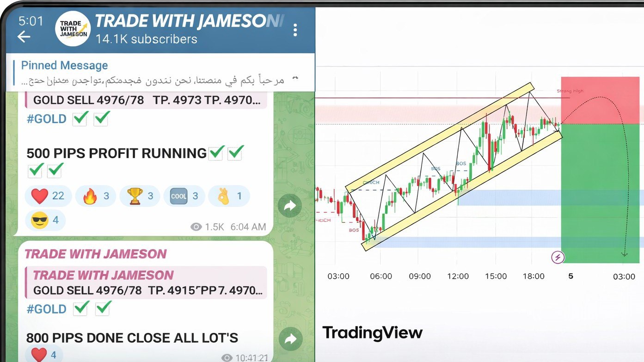Select the 800 PIPS DONE CLOSE ALL LOT'S text

132,337
